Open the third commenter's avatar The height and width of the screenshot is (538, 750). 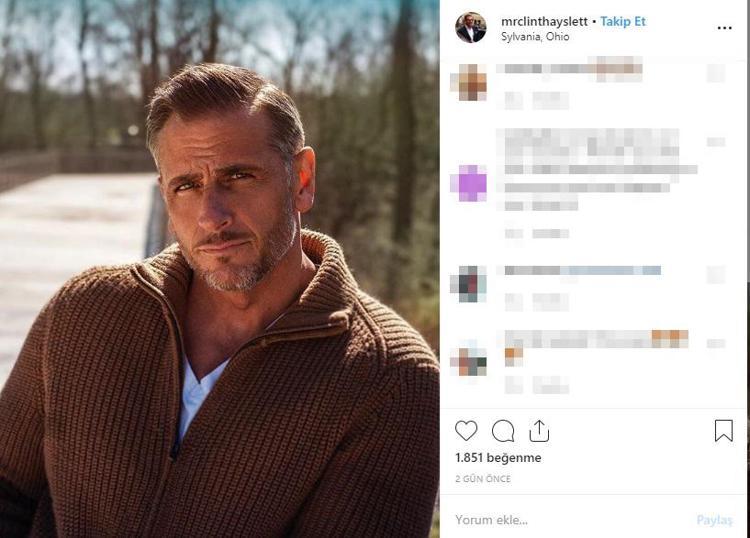pyautogui.click(x=469, y=284)
